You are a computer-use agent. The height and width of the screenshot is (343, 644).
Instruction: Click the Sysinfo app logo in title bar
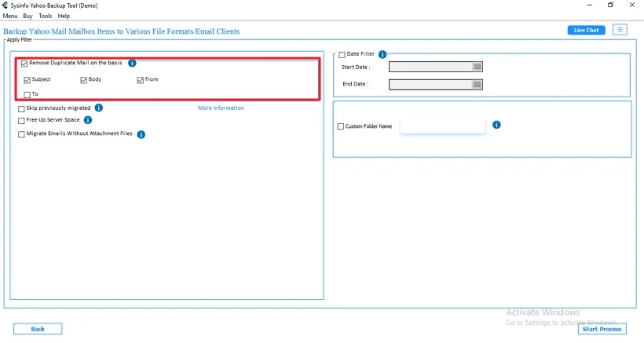point(5,5)
